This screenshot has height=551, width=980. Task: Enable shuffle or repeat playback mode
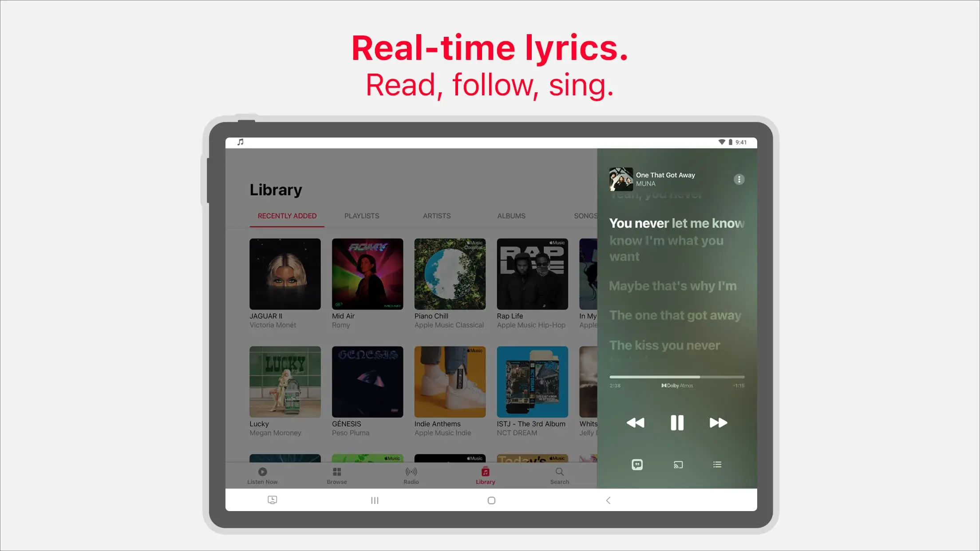(x=717, y=465)
